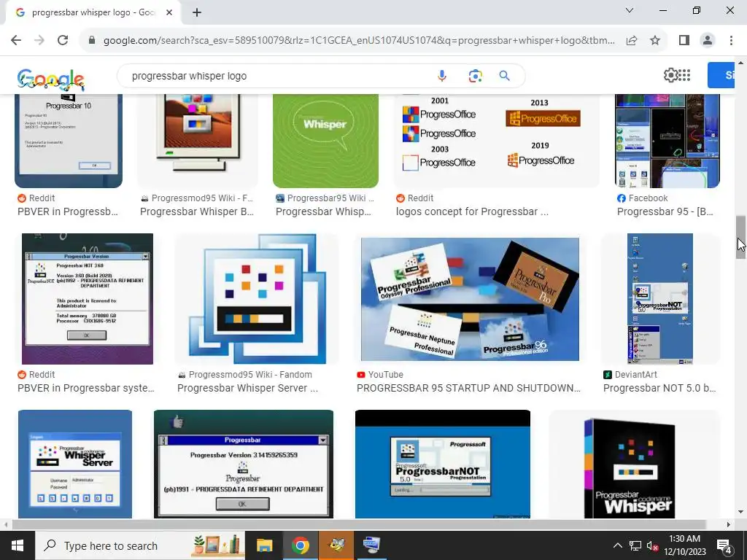Viewport: 747px width, 560px height.
Task: Follow the "Progressbar NOT 5.0 b..." link
Action: click(659, 388)
